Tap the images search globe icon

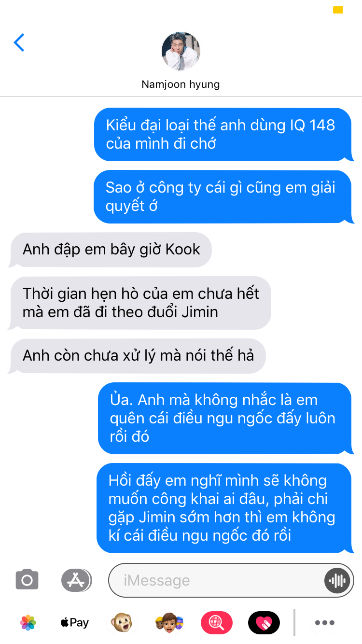(x=217, y=623)
